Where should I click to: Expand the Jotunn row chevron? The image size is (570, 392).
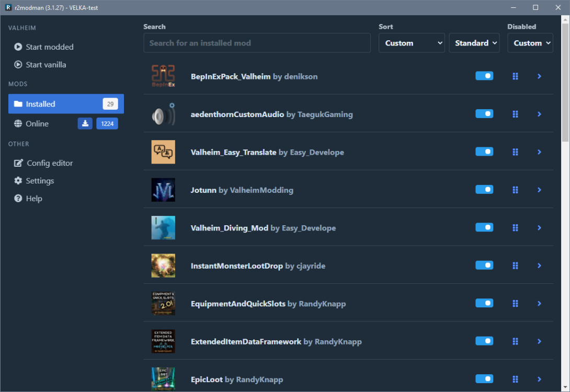(x=540, y=190)
